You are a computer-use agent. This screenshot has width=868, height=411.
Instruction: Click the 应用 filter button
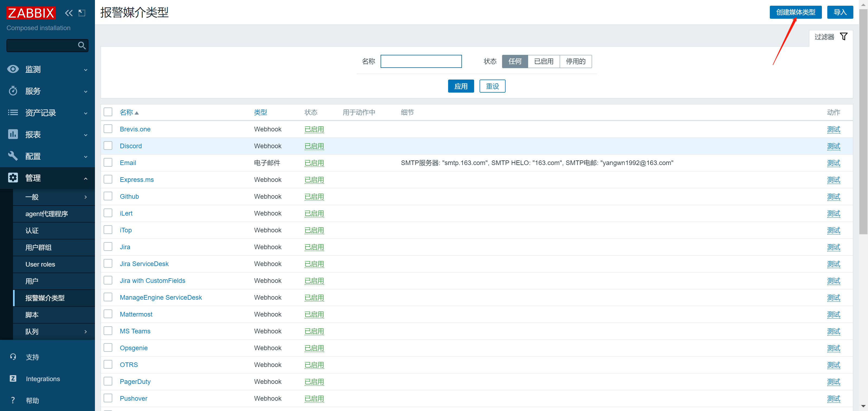pos(461,86)
